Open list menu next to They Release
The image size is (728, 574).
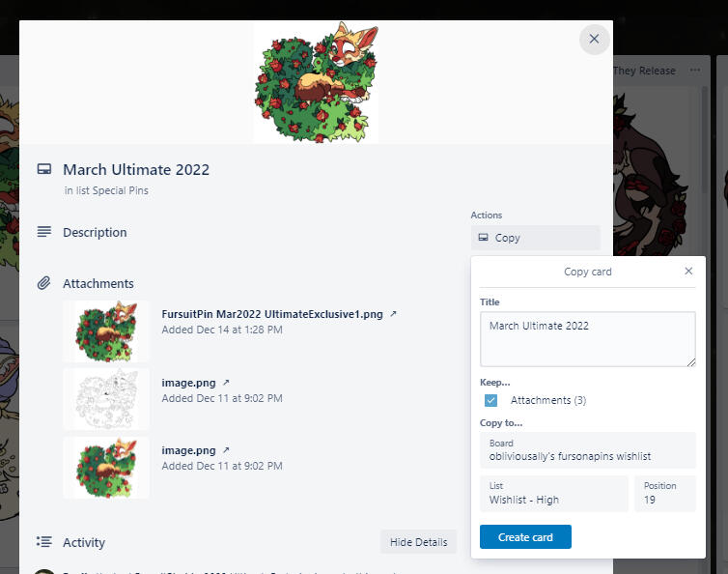click(695, 71)
